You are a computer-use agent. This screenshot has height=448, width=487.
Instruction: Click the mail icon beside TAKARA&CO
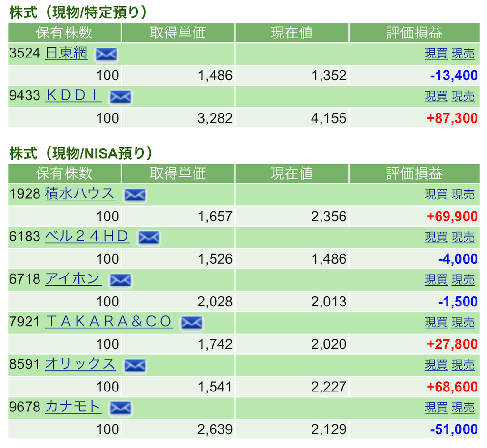point(192,323)
